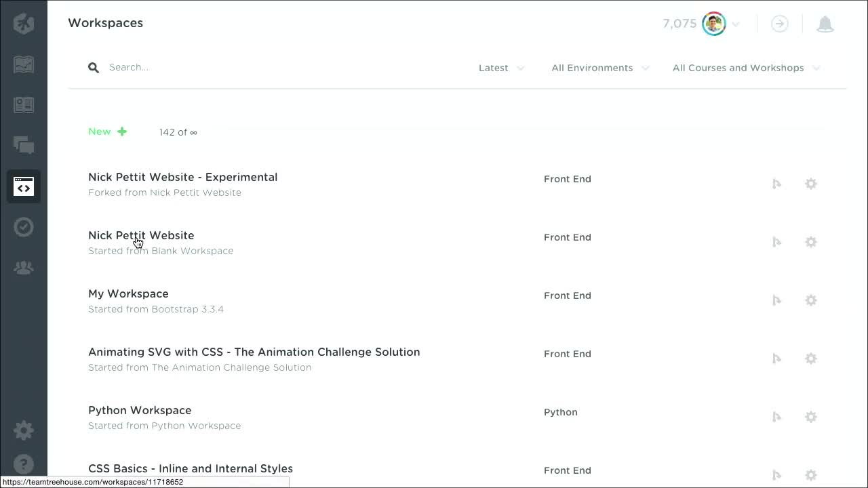Expand the Latest sort dropdown
This screenshot has height=488, width=868.
tap(502, 68)
